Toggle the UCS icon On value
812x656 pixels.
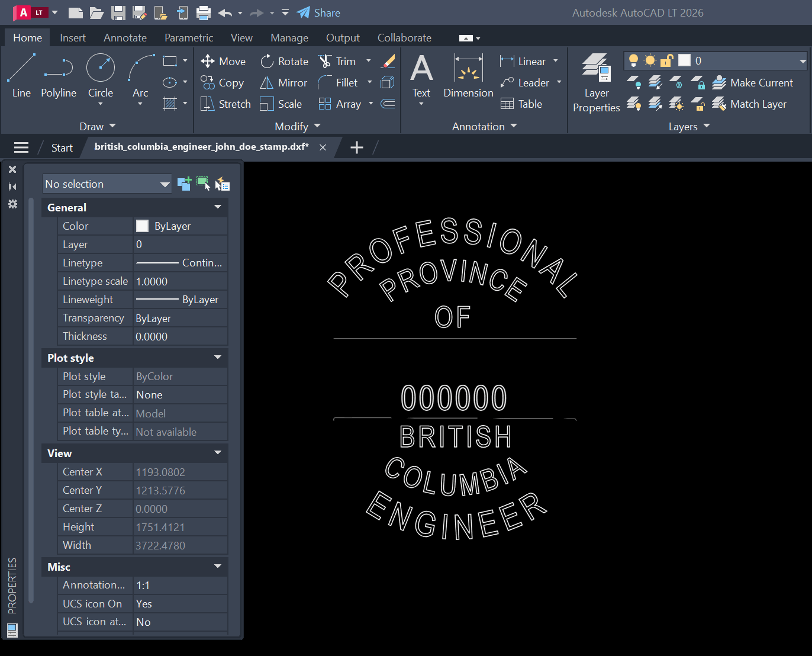[181, 603]
